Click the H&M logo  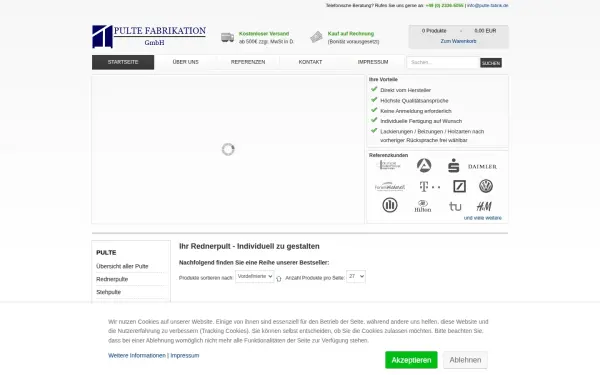484,206
